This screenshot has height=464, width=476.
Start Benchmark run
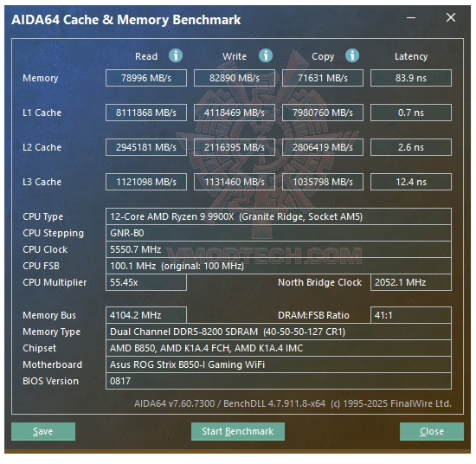238,431
